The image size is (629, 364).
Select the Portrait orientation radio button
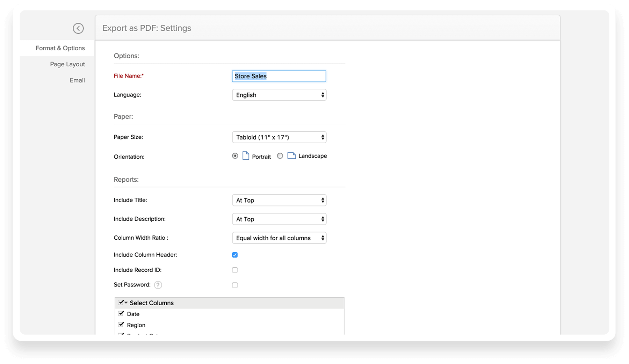click(x=235, y=156)
